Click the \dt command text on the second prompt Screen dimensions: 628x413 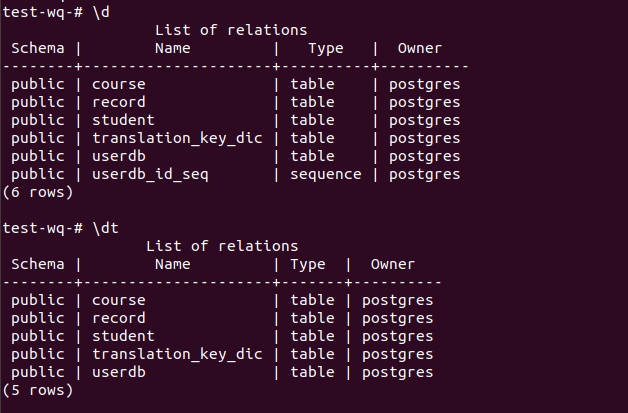click(x=106, y=228)
